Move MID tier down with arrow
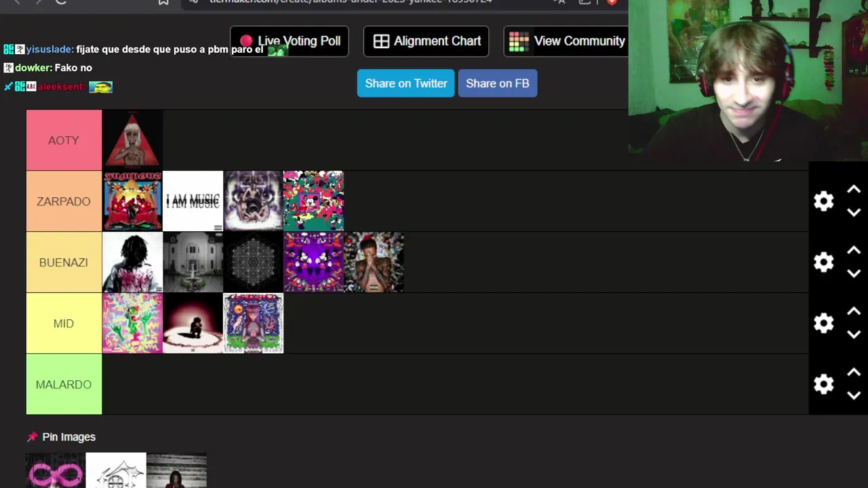Viewport: 868px width, 488px height. coord(854,334)
